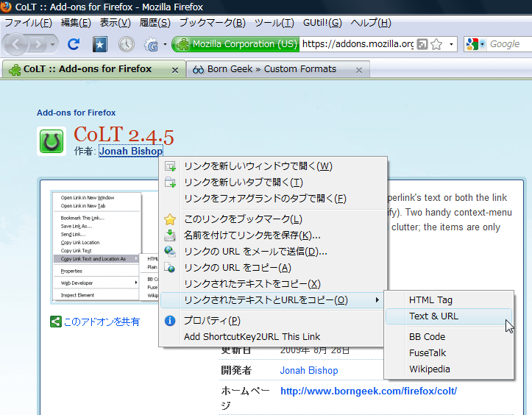Click the copy-URL page globe icon

[170, 268]
